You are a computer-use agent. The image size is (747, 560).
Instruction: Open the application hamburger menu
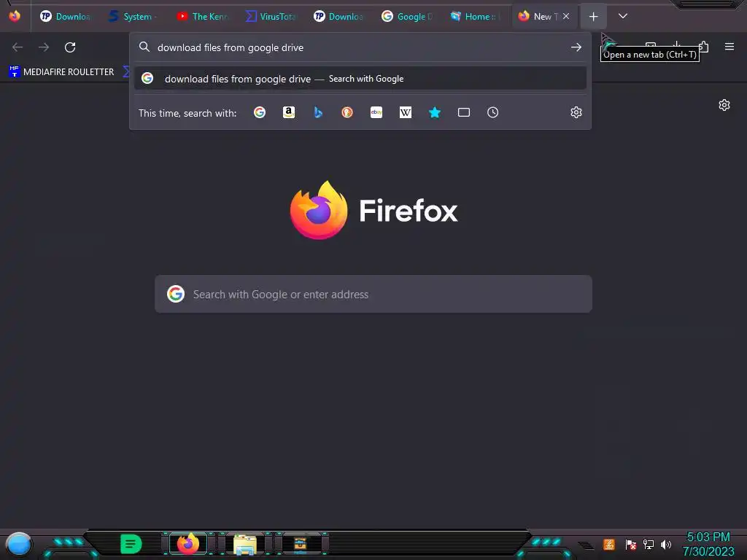tap(729, 47)
